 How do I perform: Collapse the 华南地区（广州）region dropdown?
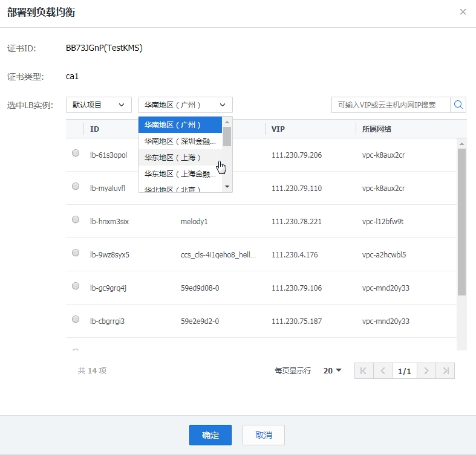coord(185,105)
